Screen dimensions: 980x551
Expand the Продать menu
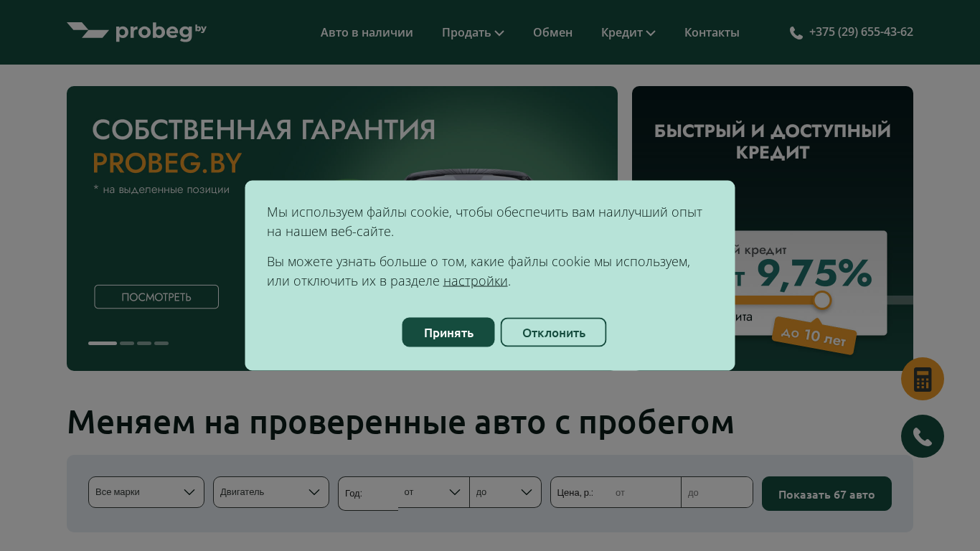[x=473, y=32]
